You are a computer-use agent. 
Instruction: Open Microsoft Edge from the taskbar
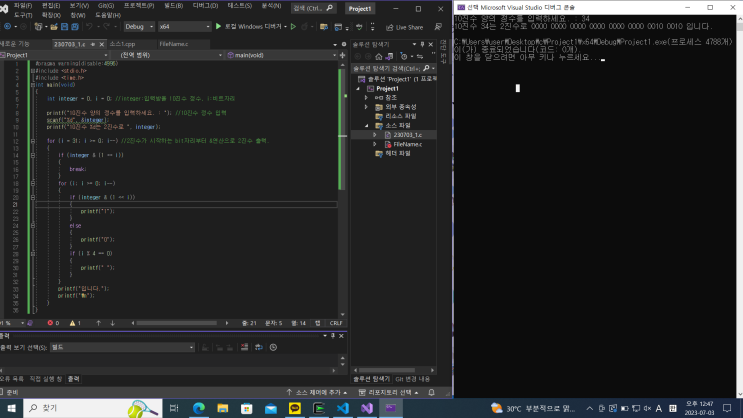199,408
